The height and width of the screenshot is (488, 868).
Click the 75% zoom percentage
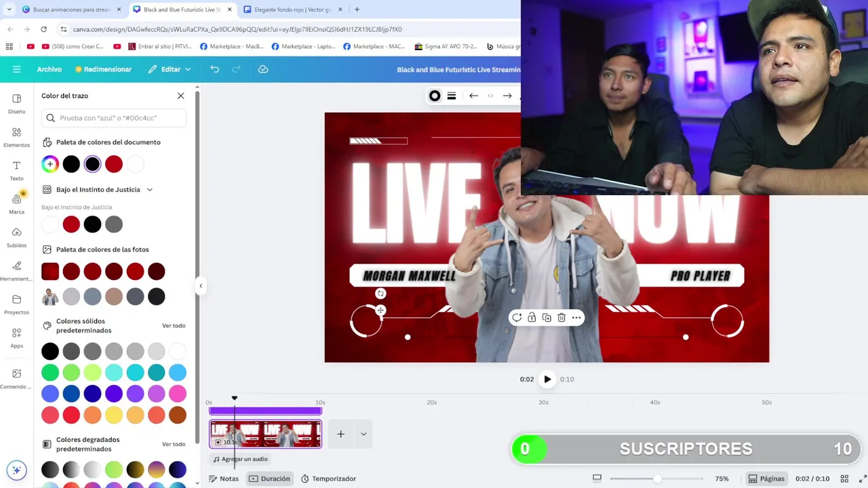(722, 479)
